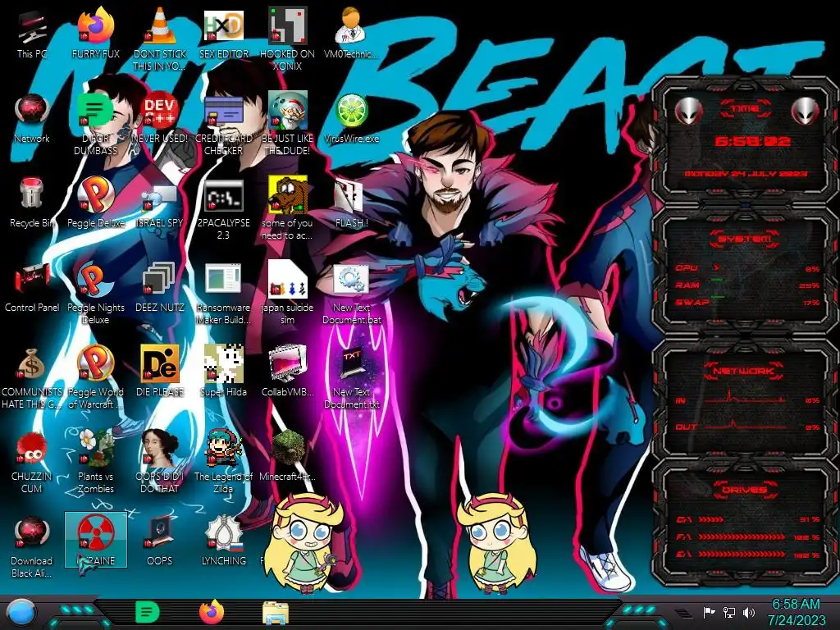
Task: Open the Action Center flag tray icon
Action: [x=709, y=612]
